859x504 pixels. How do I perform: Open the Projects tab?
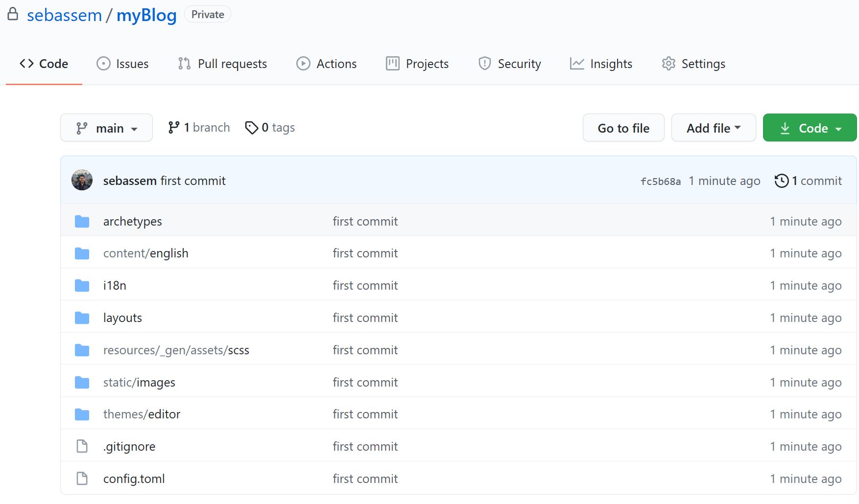[x=417, y=64]
